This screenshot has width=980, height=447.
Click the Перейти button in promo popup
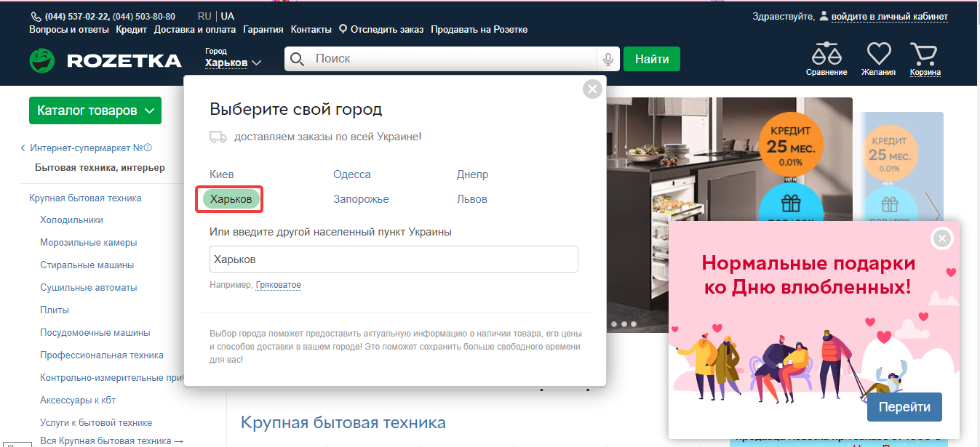pyautogui.click(x=904, y=407)
